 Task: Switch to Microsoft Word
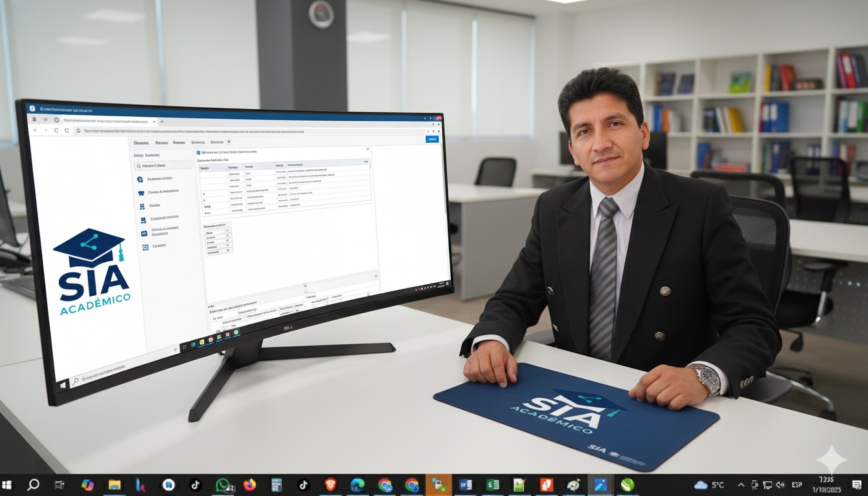pyautogui.click(x=465, y=484)
